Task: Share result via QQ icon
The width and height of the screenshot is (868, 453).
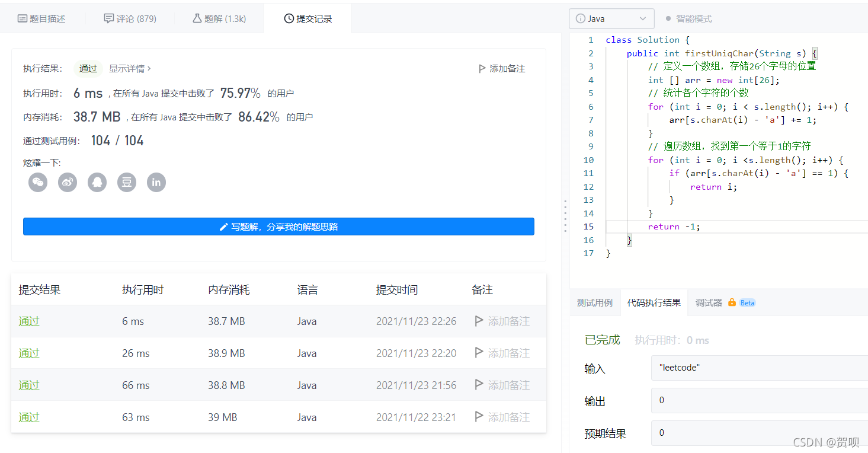Action: coord(97,182)
